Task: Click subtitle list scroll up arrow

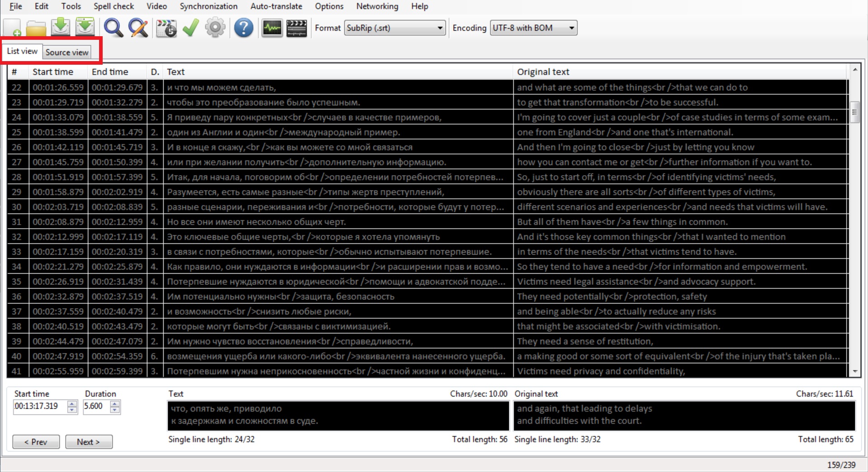Action: (x=854, y=69)
